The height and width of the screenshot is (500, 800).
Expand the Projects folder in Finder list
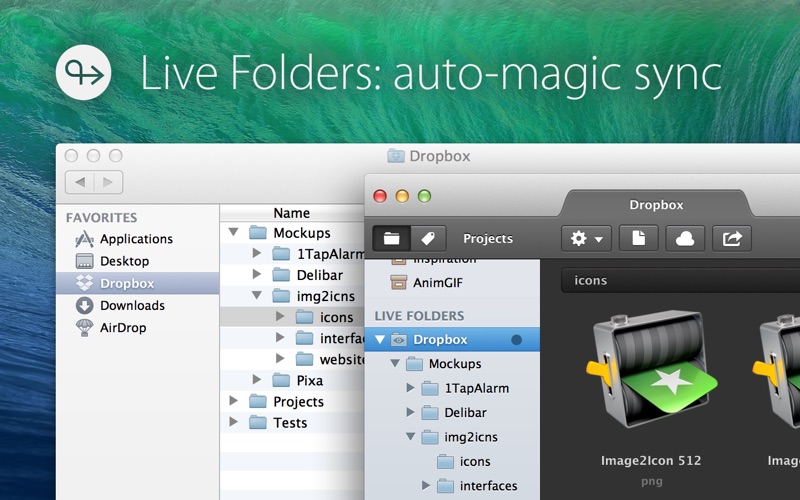(235, 401)
